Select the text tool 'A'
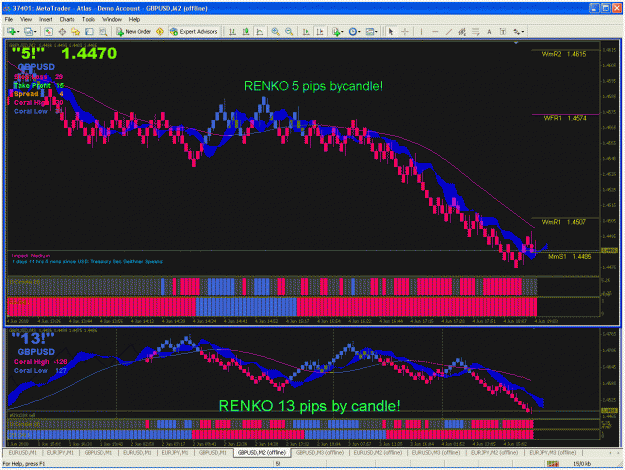Image resolution: width=625 pixels, height=470 pixels. 489,31
